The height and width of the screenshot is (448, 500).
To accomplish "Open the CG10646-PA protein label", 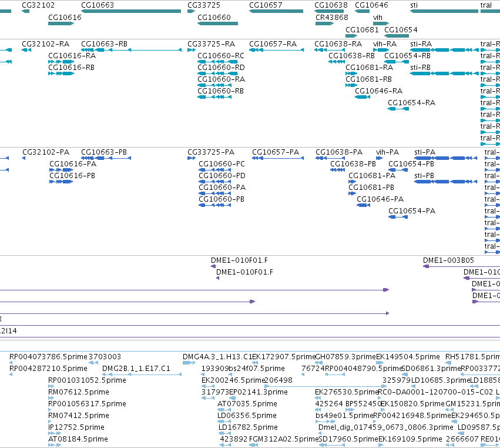I will (x=380, y=199).
